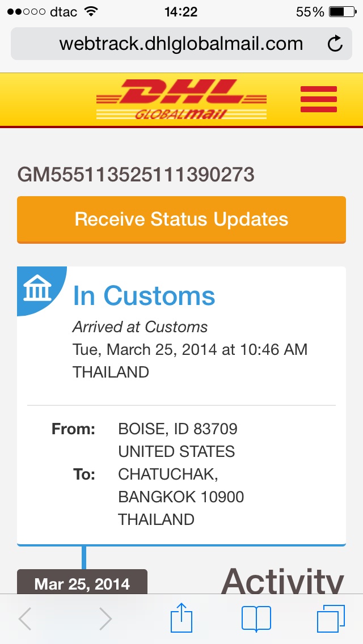The height and width of the screenshot is (644, 363).
Task: Open Safari tabs overview icon
Action: tap(331, 618)
